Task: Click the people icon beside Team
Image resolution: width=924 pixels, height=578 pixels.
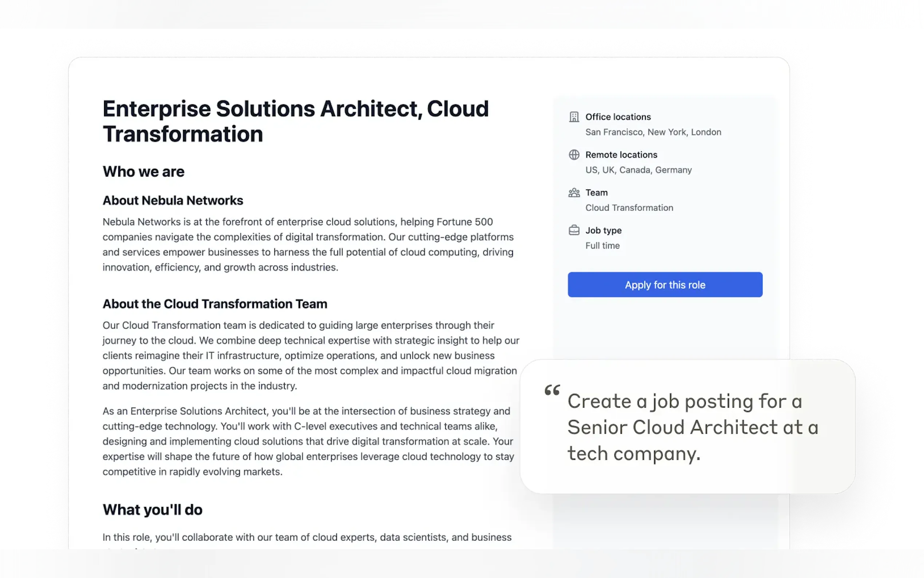Action: coord(574,192)
